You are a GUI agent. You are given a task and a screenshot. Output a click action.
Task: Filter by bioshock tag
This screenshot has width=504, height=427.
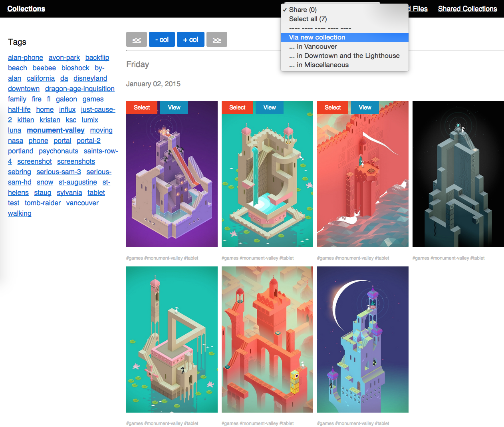(x=75, y=68)
